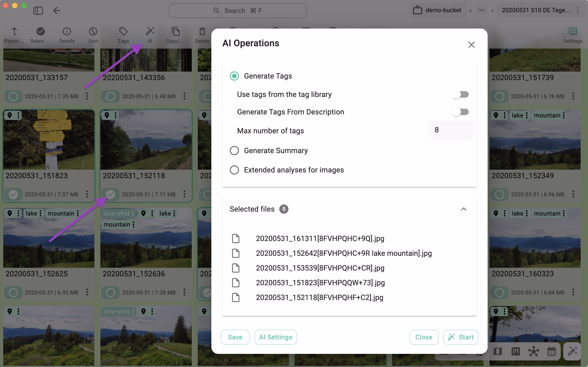
Task: Enable the Use tags from the tag library toggle
Action: pyautogui.click(x=460, y=94)
